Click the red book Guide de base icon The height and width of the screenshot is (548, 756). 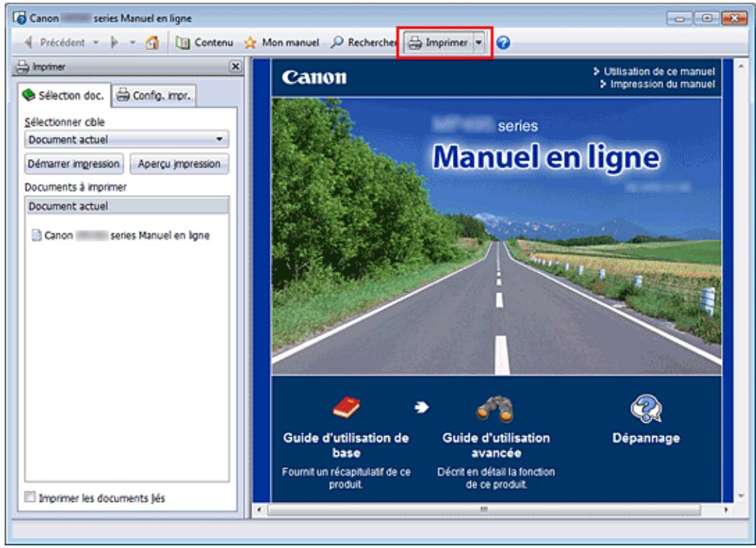346,408
